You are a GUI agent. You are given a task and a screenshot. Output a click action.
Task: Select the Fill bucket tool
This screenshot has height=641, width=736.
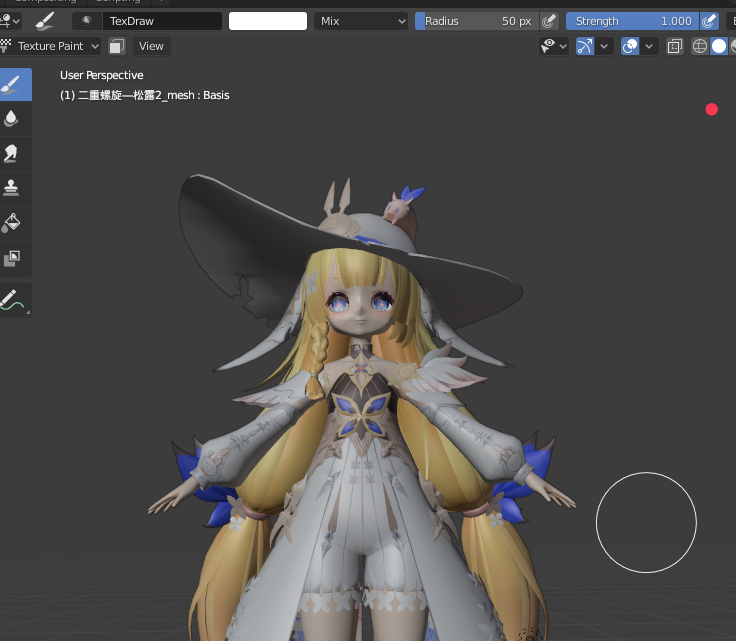(11, 223)
